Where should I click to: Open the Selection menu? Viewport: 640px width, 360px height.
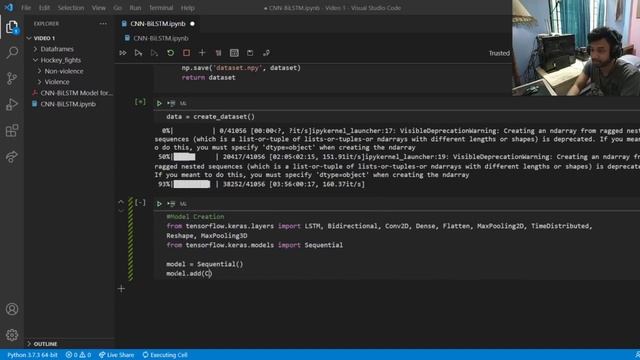tap(71, 8)
